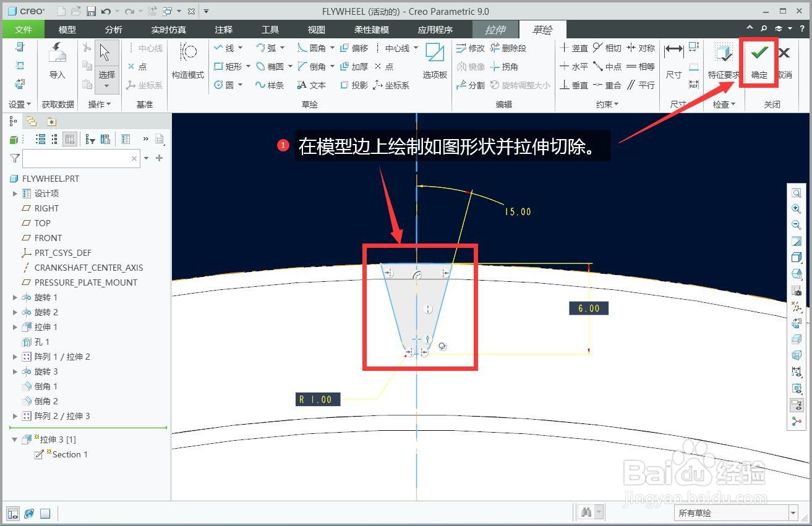Apply the Parallel (平行) constraint

[x=641, y=85]
